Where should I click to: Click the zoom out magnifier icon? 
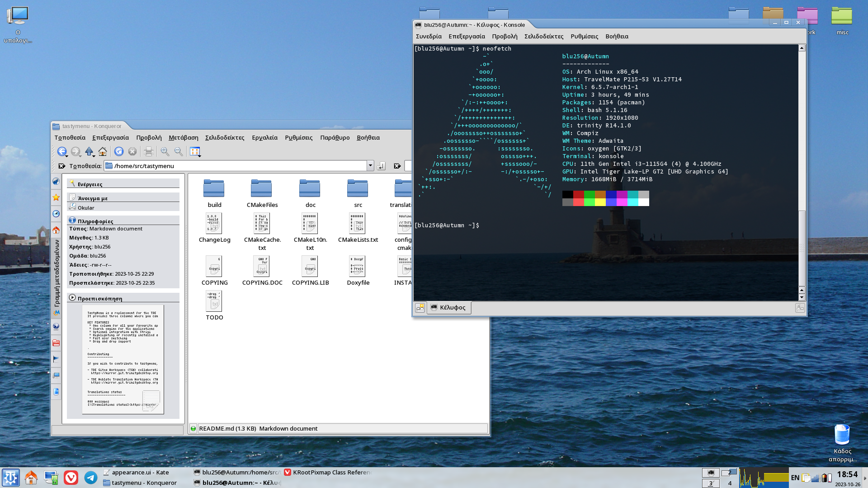[179, 152]
